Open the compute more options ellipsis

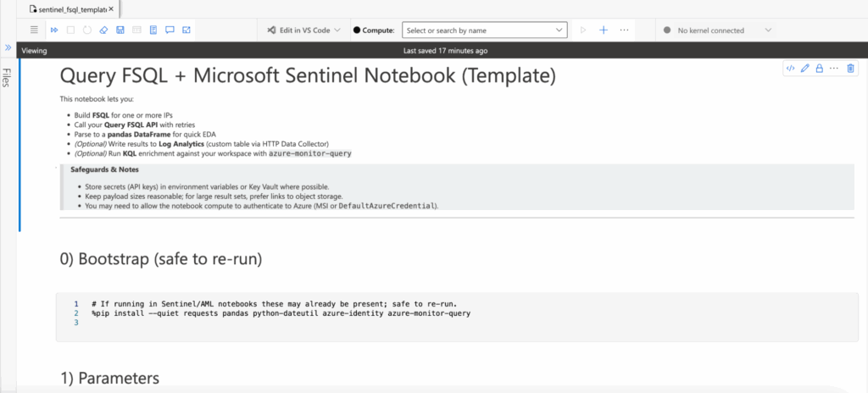[x=624, y=30]
